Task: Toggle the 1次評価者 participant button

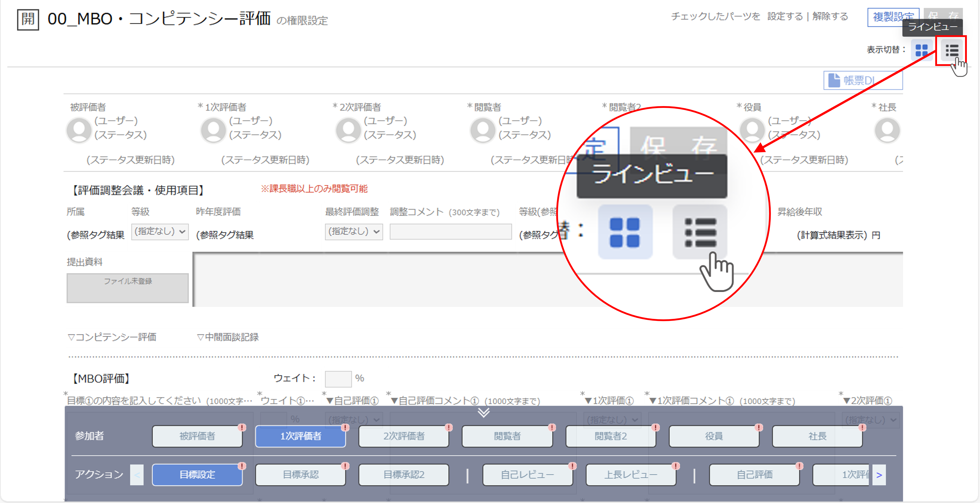Action: tap(300, 436)
